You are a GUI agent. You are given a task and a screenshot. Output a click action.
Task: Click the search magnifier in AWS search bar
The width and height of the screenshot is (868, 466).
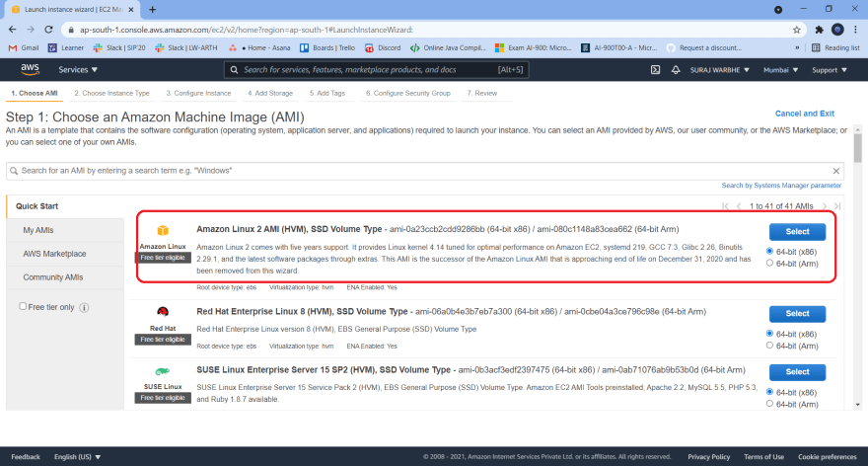tap(234, 70)
